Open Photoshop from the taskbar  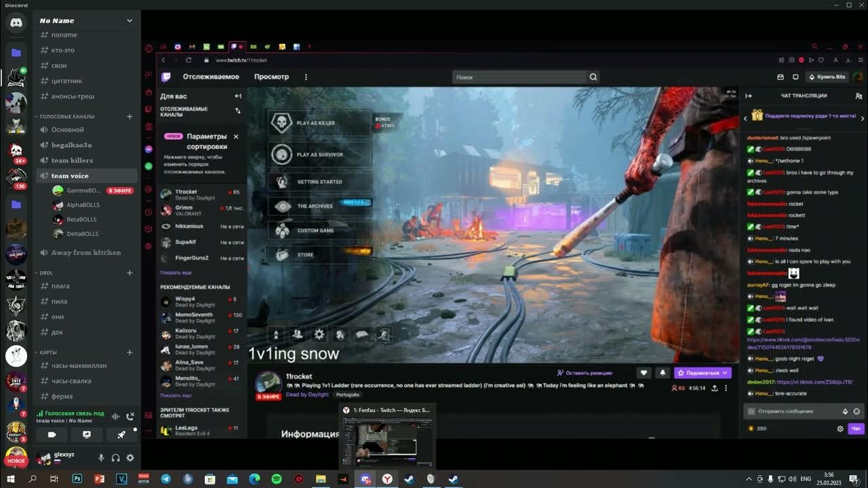pyautogui.click(x=77, y=479)
